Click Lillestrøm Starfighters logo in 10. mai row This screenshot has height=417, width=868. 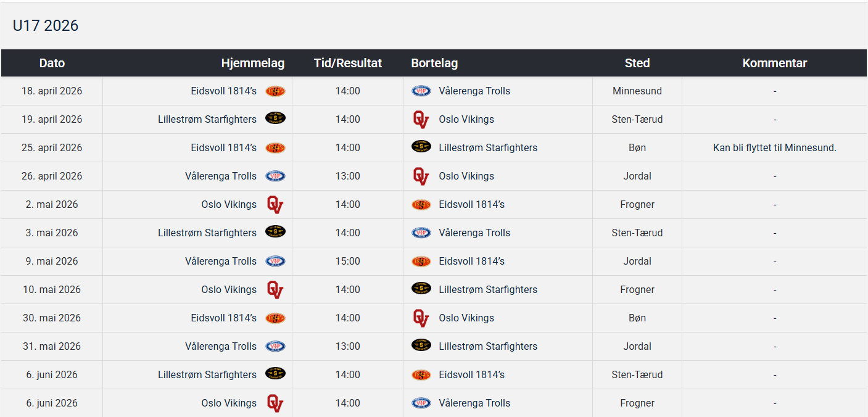pyautogui.click(x=421, y=289)
